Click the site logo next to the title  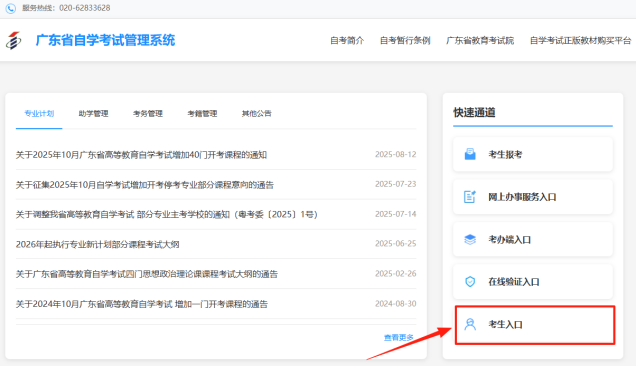pyautogui.click(x=13, y=40)
